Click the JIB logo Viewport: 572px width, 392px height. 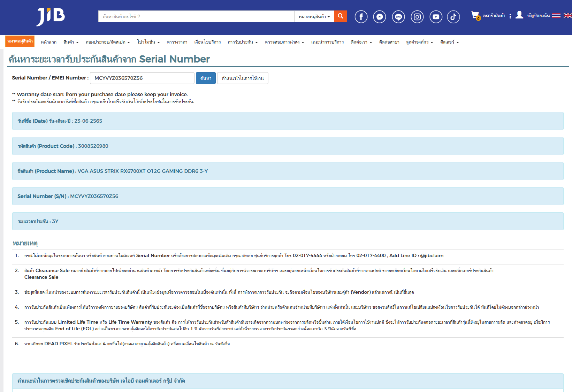pyautogui.click(x=51, y=16)
